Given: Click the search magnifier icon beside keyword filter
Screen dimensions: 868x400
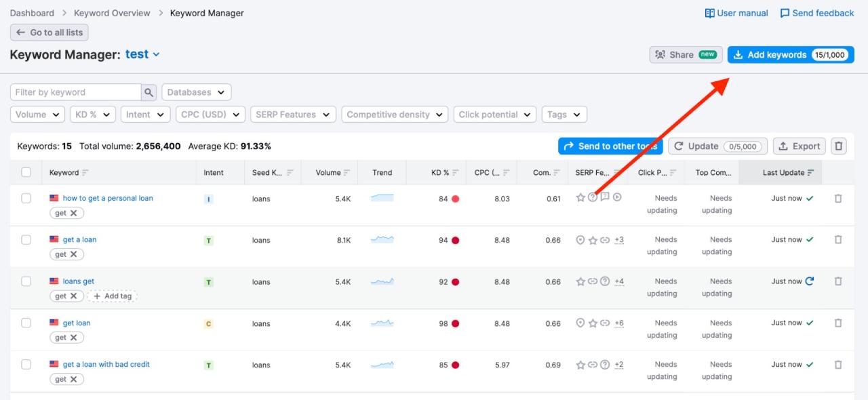Looking at the screenshot, I should tap(149, 92).
